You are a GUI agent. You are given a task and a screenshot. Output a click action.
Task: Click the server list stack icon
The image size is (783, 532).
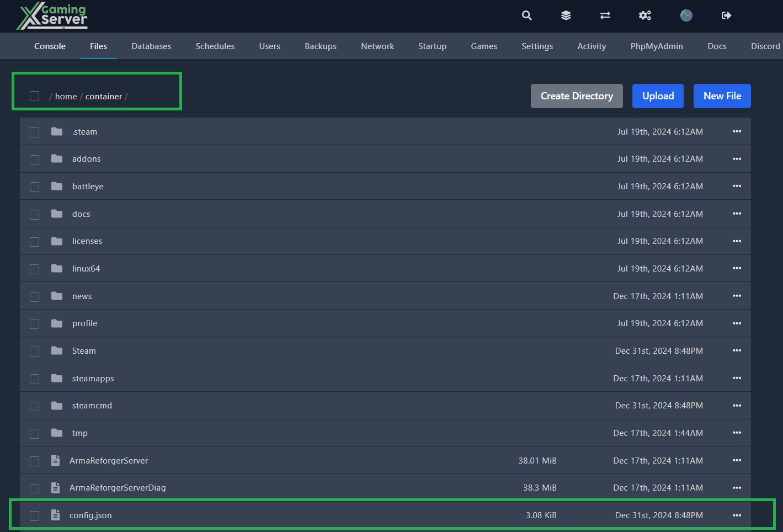tap(566, 15)
